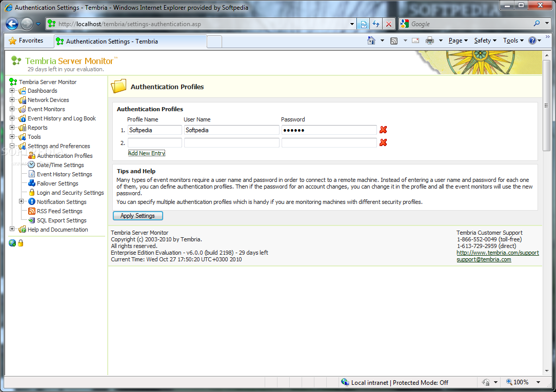Click the Help and Documentation folder icon
The image size is (556, 392).
(23, 230)
